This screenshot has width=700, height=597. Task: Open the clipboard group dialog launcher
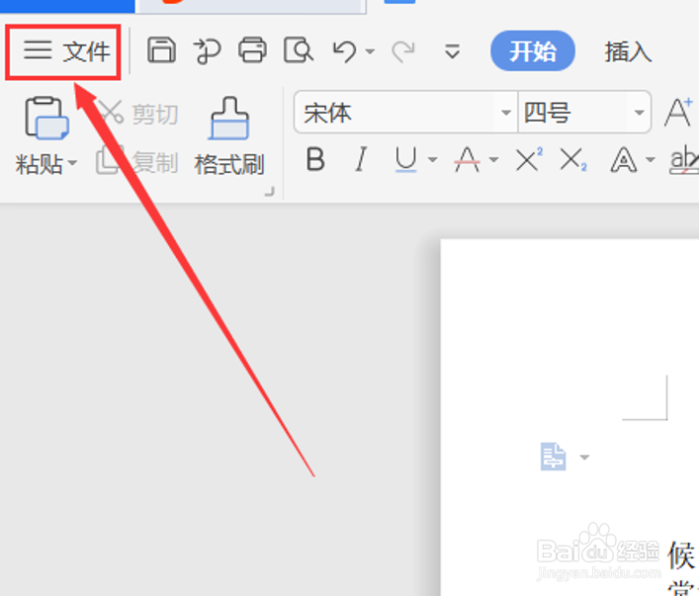click(x=270, y=192)
